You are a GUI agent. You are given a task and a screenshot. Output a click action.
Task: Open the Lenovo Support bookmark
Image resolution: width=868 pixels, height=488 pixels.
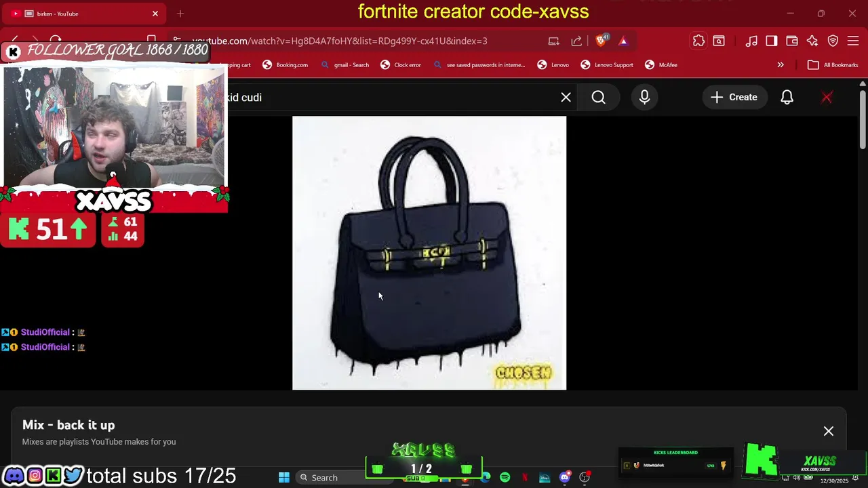607,65
